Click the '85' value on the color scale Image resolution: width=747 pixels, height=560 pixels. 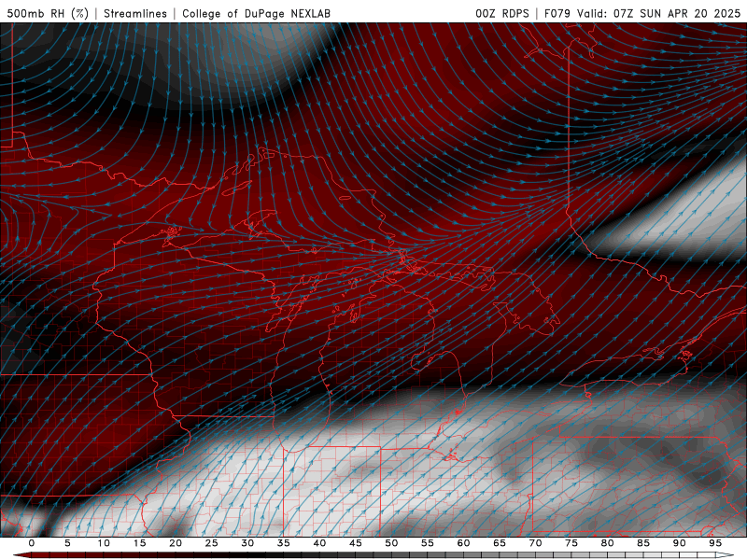pyautogui.click(x=643, y=543)
